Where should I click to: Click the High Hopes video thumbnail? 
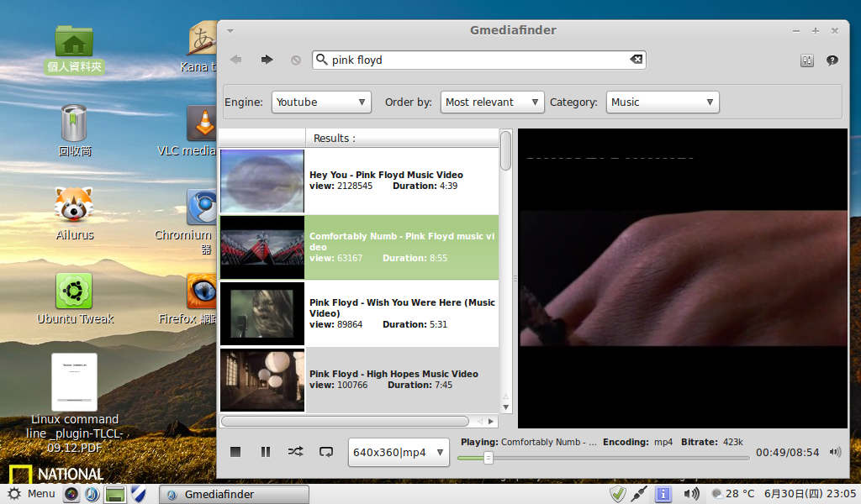click(262, 380)
